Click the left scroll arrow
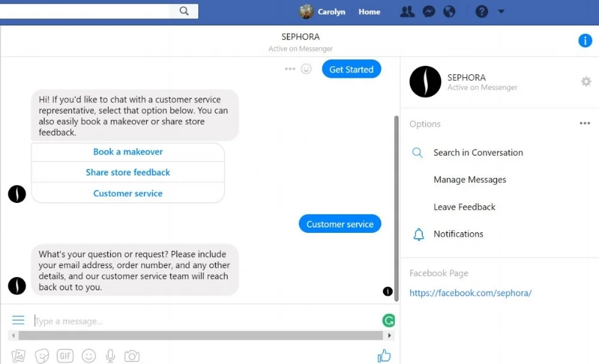Screen dimensions: 599x364 tap(13, 336)
